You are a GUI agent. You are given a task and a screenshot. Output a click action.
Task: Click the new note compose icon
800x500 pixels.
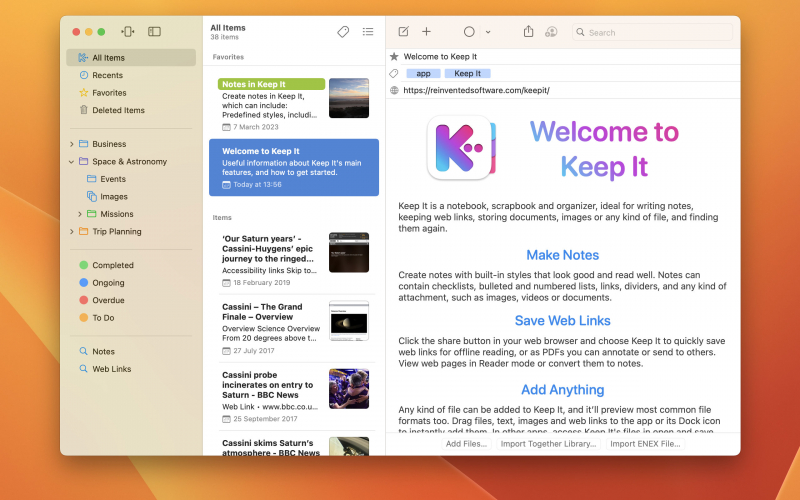(x=403, y=32)
